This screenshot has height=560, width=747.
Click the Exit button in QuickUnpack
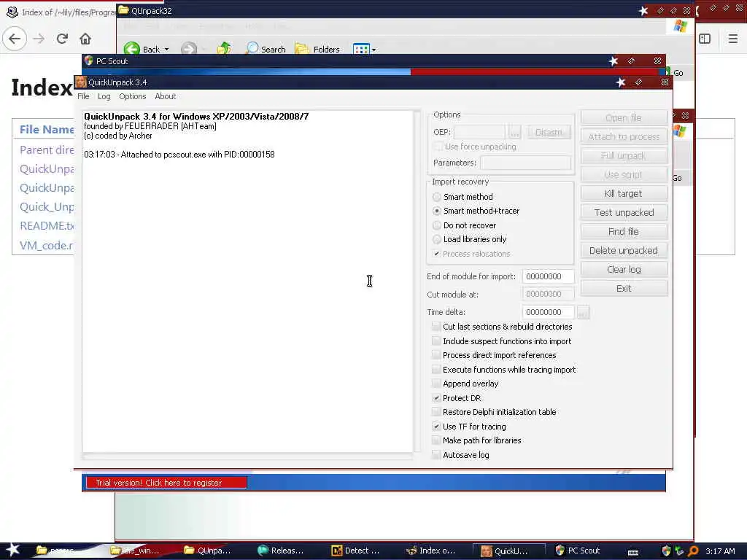(x=624, y=289)
